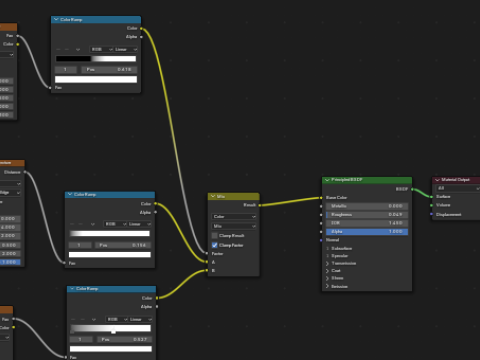Collapse the Material Output node

437,180
